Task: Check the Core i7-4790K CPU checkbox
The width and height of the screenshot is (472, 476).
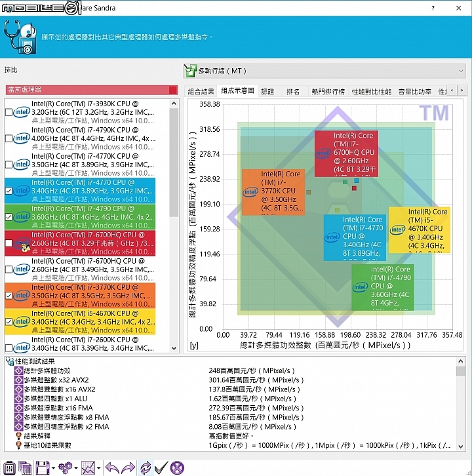Action: coord(9,138)
